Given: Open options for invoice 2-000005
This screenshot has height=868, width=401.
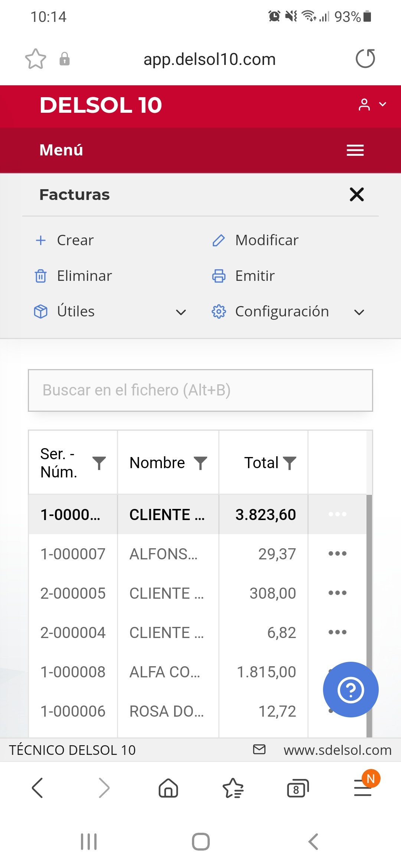Looking at the screenshot, I should 337,593.
